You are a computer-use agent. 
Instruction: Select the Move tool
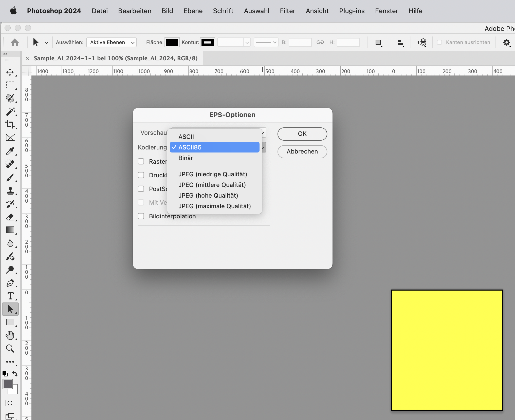[x=10, y=72]
